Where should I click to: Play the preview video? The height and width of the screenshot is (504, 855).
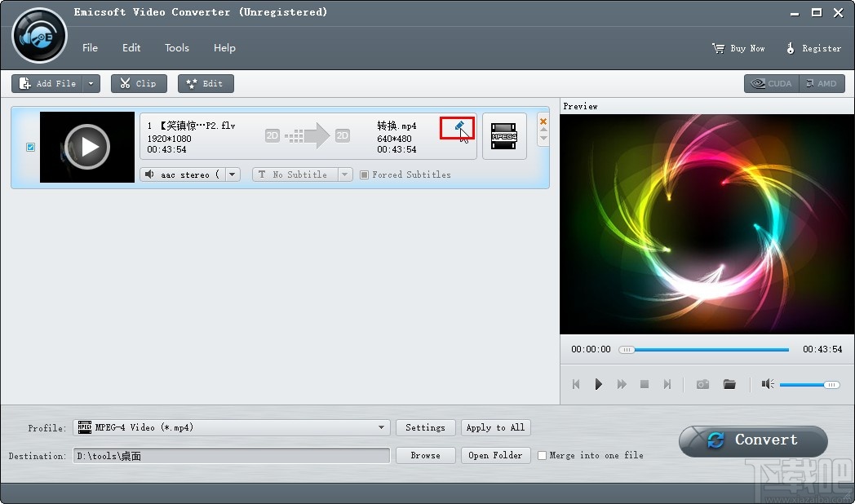click(x=598, y=384)
